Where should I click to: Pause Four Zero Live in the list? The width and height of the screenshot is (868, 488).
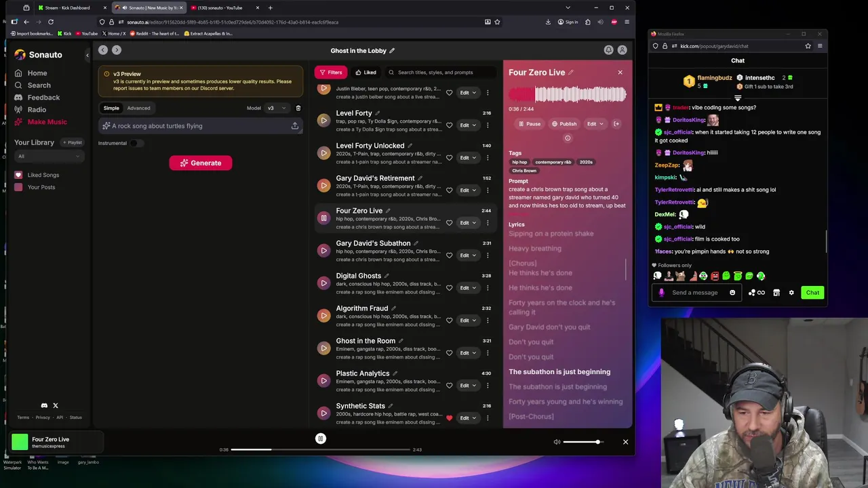[x=323, y=218]
